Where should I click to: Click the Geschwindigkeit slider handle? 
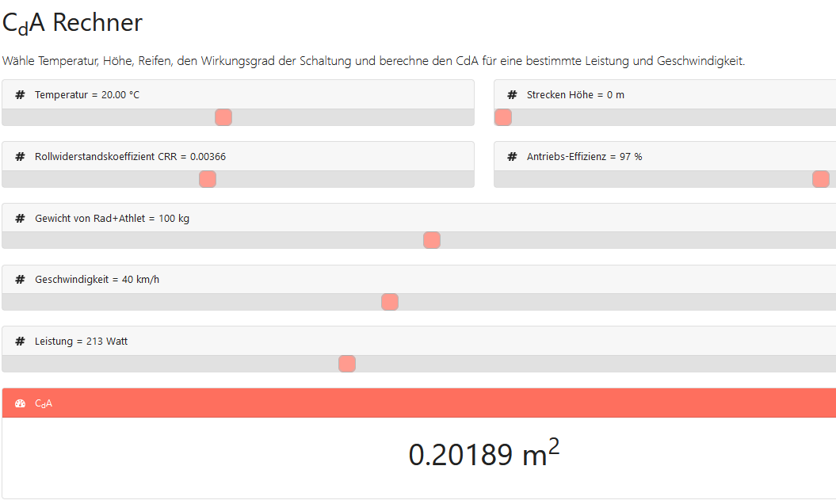point(390,302)
